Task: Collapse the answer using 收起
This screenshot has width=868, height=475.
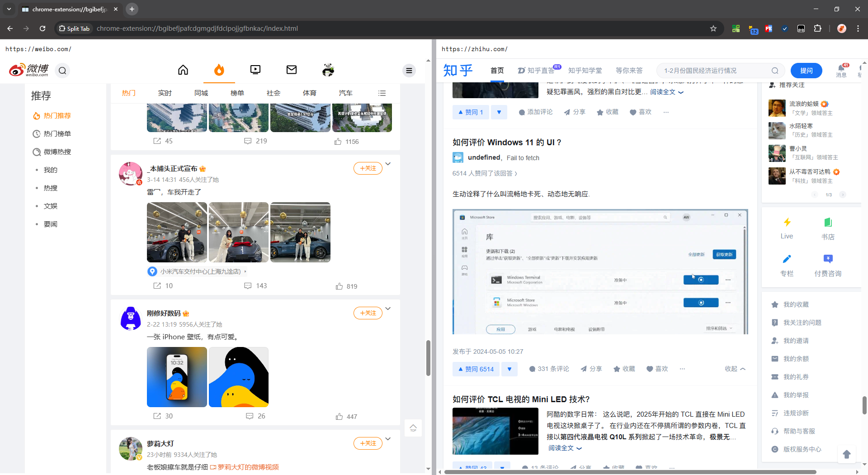Action: (735, 369)
